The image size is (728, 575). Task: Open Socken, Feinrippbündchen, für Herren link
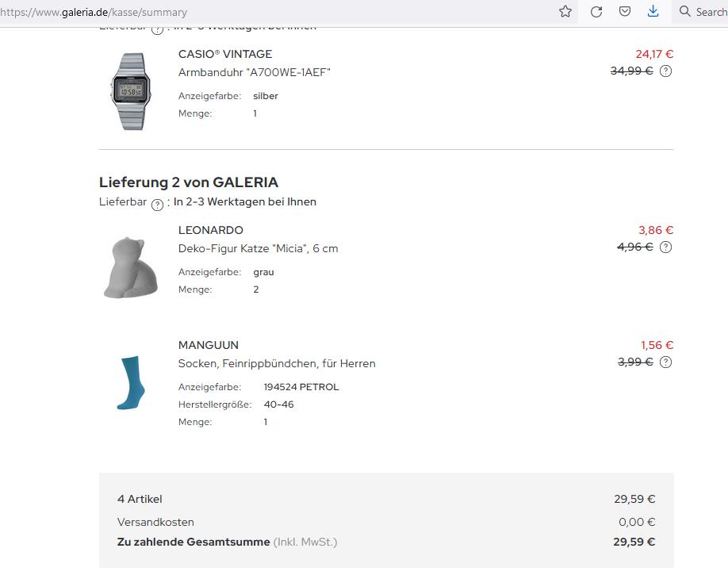point(277,363)
